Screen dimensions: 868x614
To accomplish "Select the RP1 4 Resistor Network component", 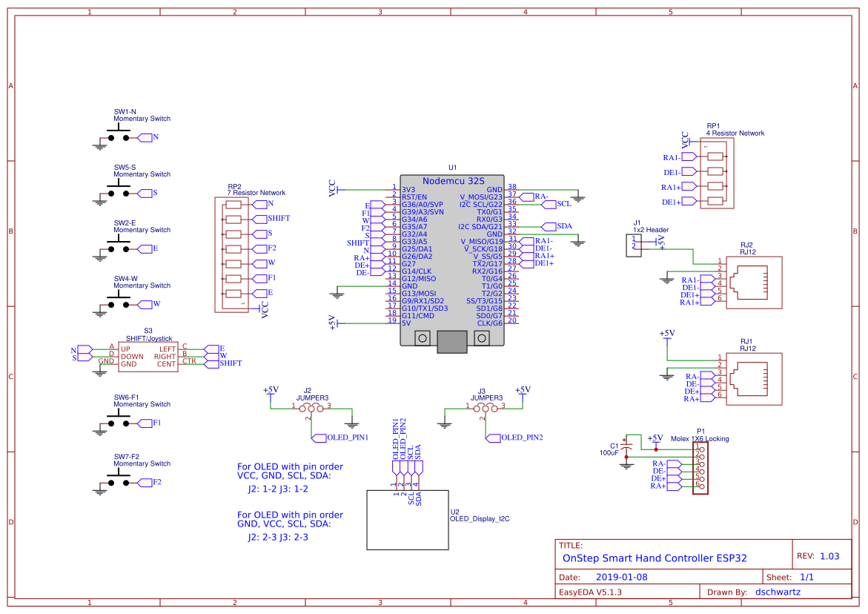I will (717, 173).
